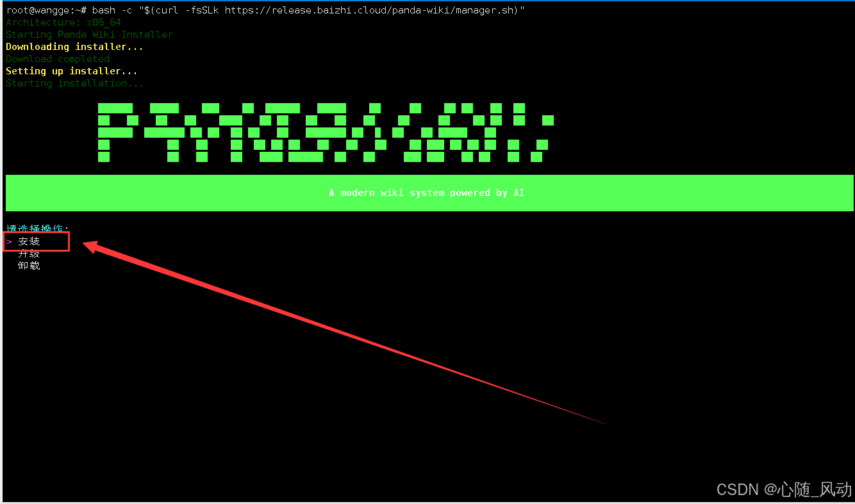The height and width of the screenshot is (504, 855).
Task: Click the 'Downloading installer...' line
Action: coord(74,47)
